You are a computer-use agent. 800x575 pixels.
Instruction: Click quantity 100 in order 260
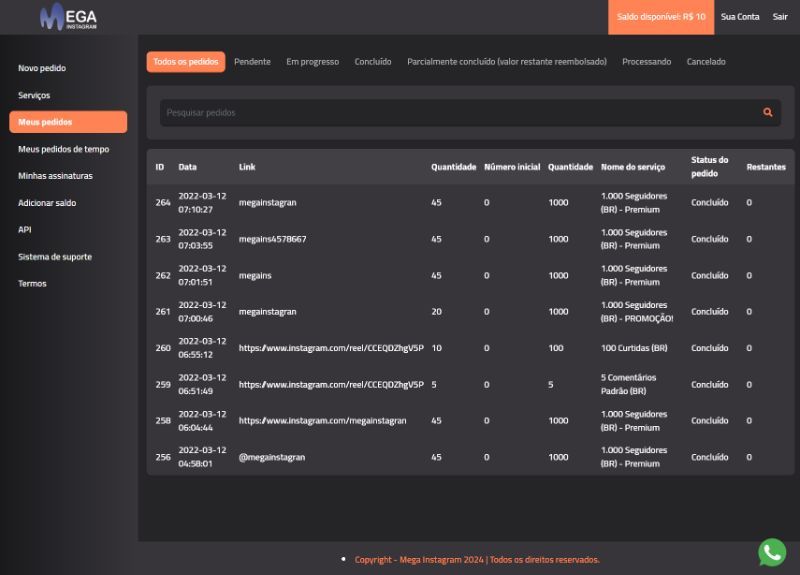click(556, 348)
